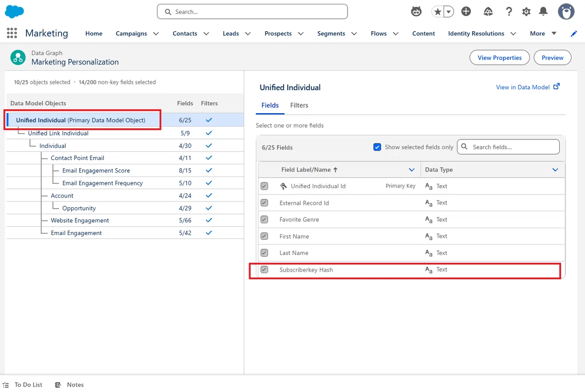Open the Help question mark icon
Image resolution: width=585 pixels, height=392 pixels.
(x=509, y=11)
